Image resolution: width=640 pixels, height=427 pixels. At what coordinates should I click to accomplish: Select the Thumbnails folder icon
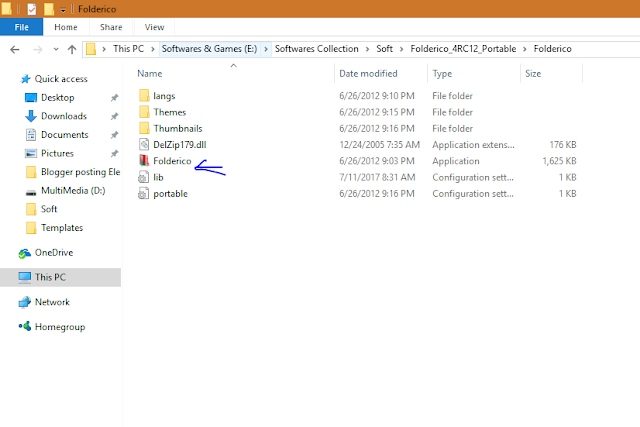144,128
